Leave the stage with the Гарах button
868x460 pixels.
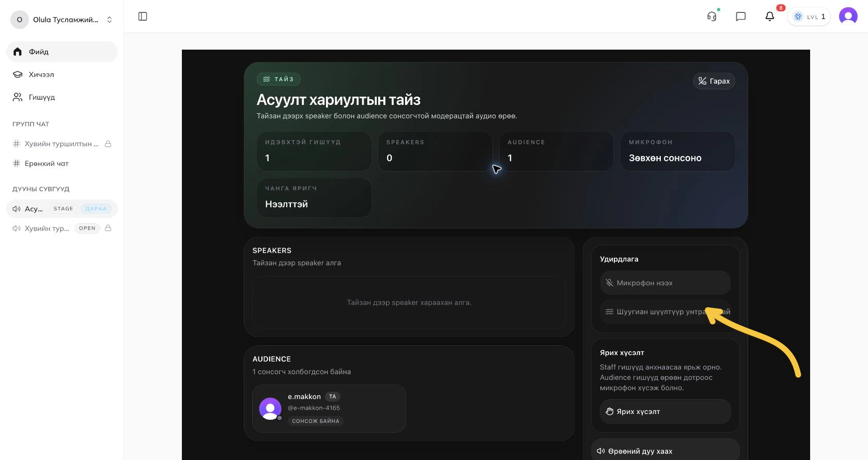pos(714,81)
